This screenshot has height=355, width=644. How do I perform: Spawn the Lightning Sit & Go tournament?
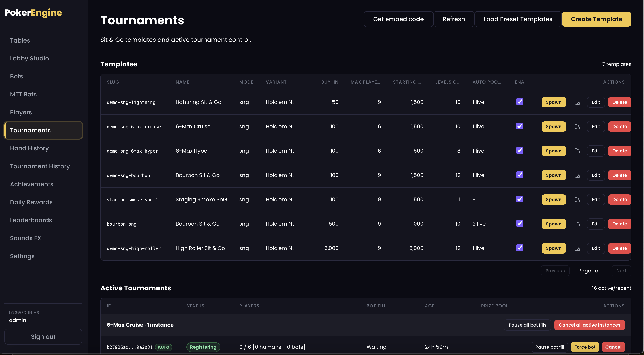(554, 102)
